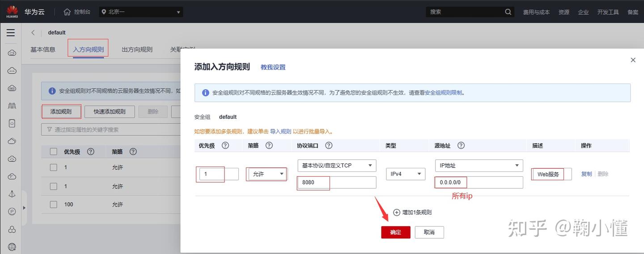
Task: Open the 允许 policy dropdown
Action: coord(267,174)
